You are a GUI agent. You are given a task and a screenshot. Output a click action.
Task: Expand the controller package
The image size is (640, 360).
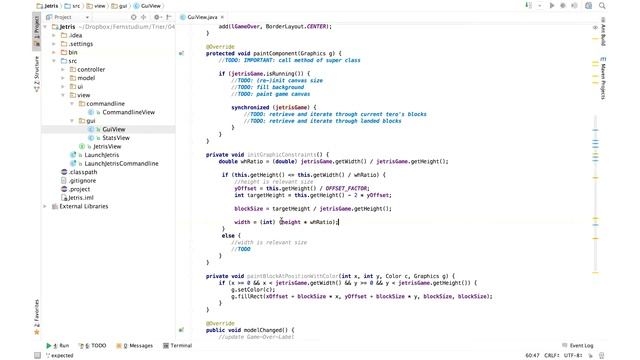(x=63, y=69)
